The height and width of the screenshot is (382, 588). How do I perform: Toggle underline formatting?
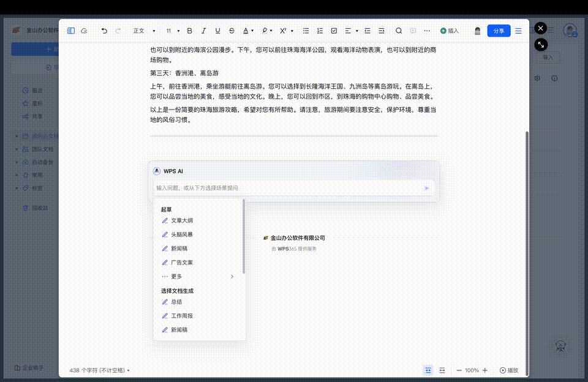tap(217, 31)
